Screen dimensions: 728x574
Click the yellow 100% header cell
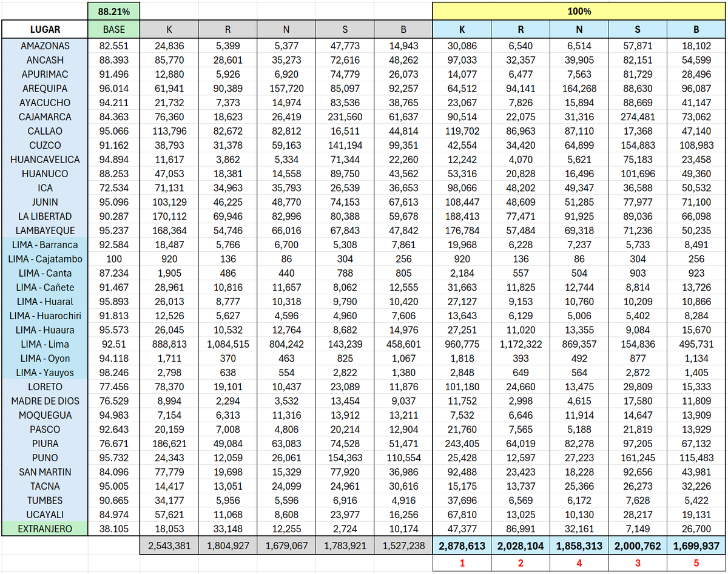click(579, 11)
